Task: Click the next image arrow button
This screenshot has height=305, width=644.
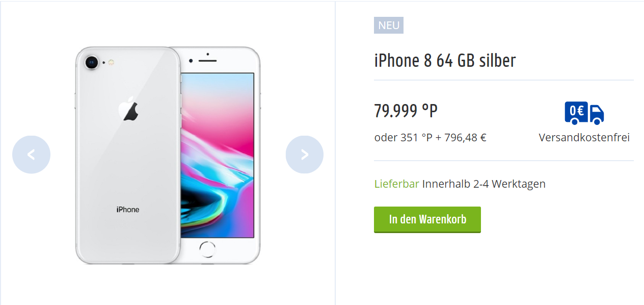Action: [x=305, y=155]
